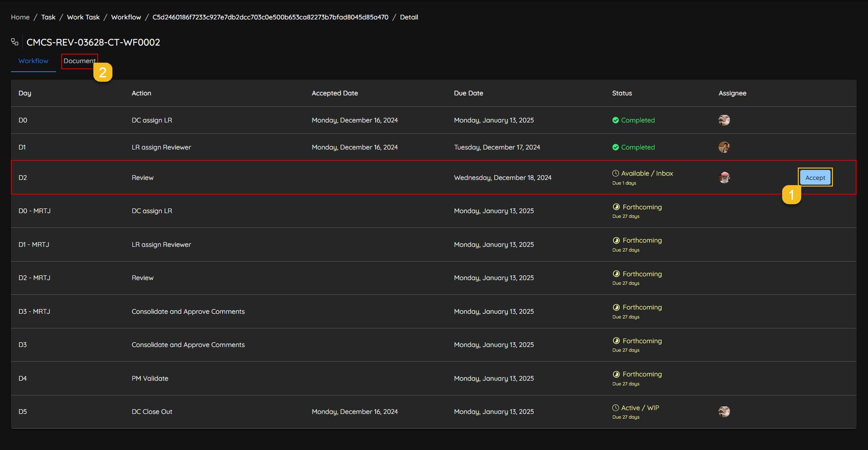Navigate to the Task breadcrumb link
The width and height of the screenshot is (868, 450).
pyautogui.click(x=48, y=17)
